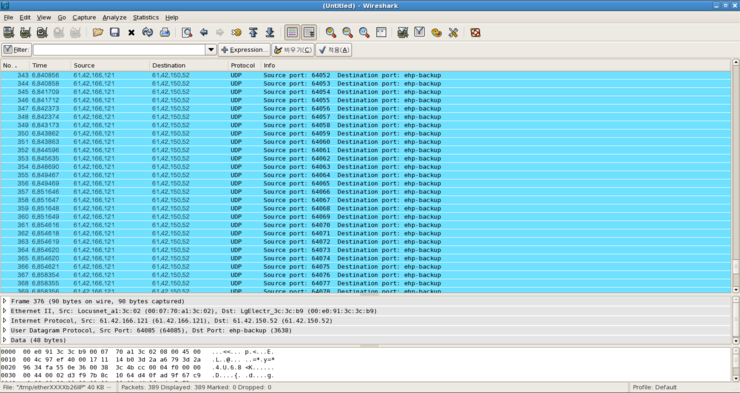The height and width of the screenshot is (393, 740).
Task: Zoom in on the packet text
Action: [331, 33]
